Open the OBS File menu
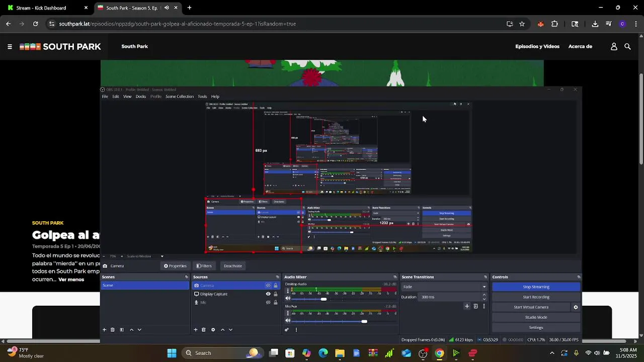Image resolution: width=644 pixels, height=362 pixels. [x=105, y=97]
